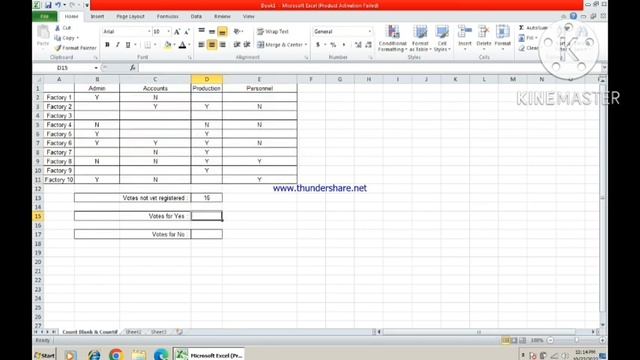
Task: Click the Paste clipboard button
Action: 43,36
